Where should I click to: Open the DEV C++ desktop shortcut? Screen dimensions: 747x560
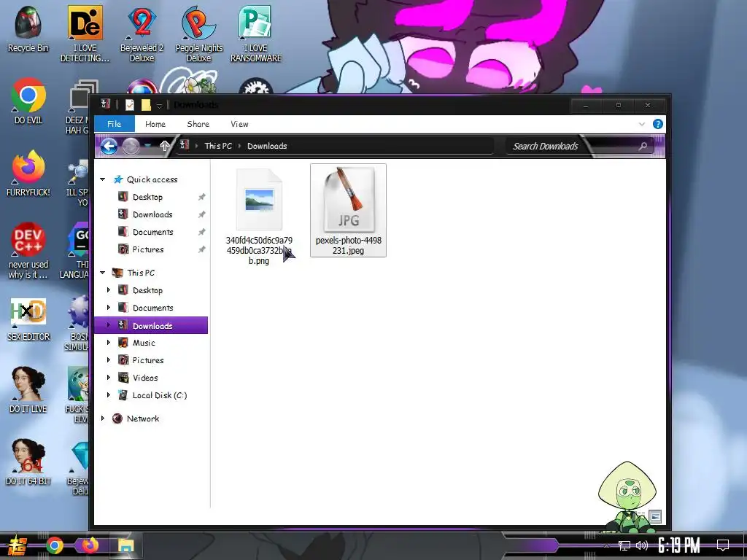click(x=28, y=251)
